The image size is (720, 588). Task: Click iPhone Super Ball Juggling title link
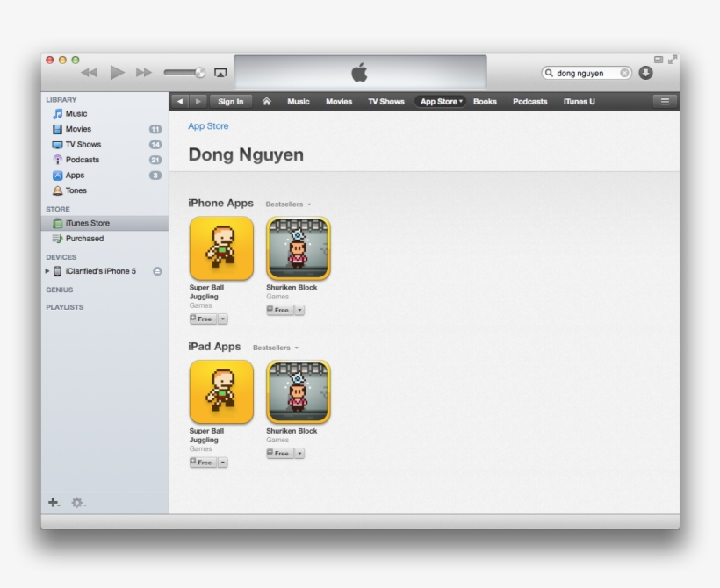tap(206, 292)
